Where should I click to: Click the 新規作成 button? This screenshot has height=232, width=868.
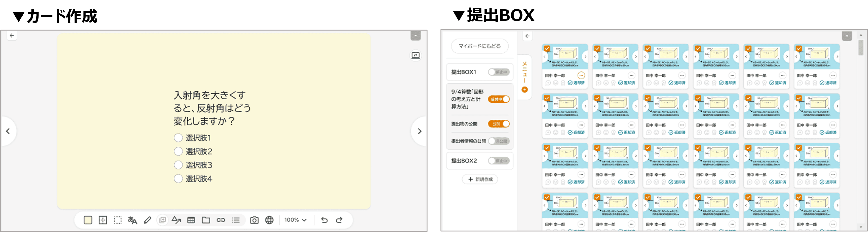pos(480,180)
